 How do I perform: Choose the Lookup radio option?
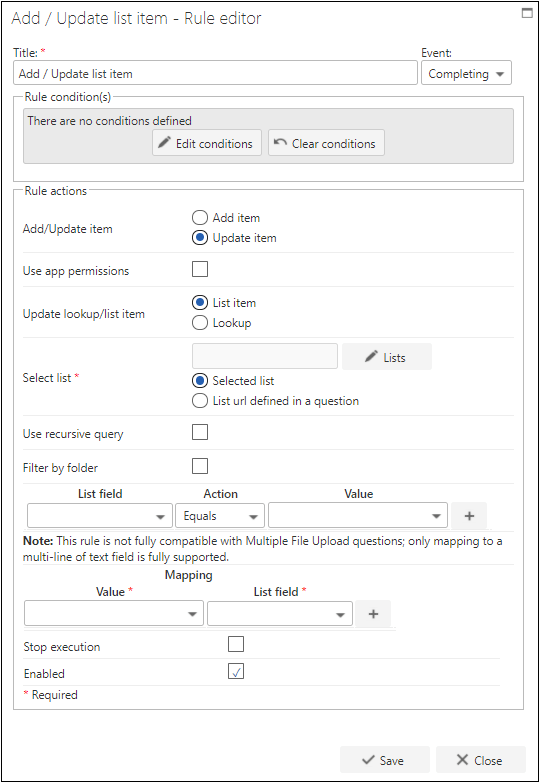[x=200, y=323]
